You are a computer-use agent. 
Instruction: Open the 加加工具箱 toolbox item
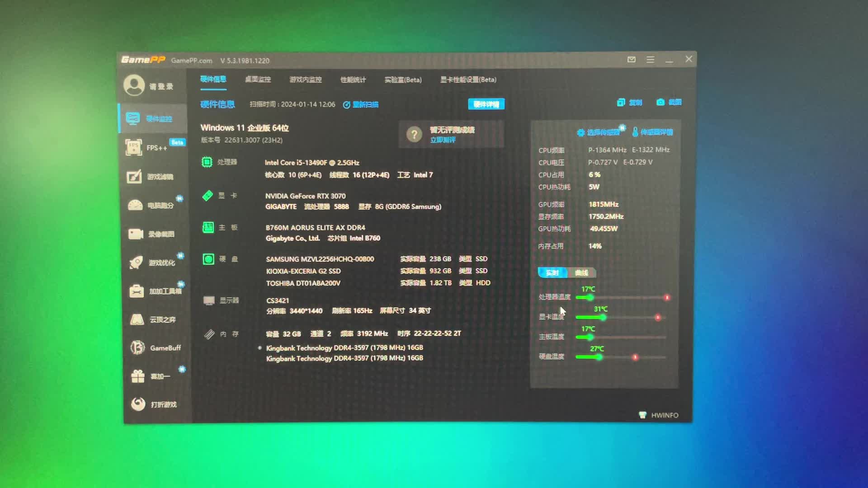156,291
